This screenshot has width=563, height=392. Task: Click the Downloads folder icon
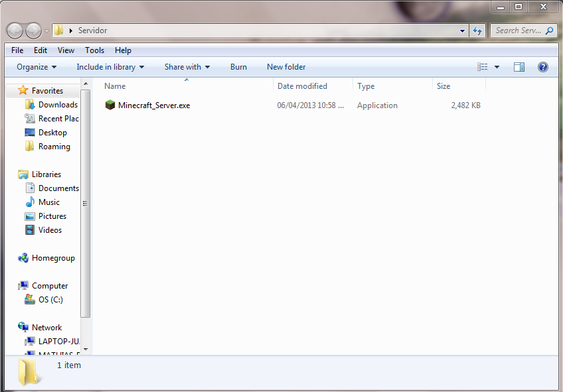pyautogui.click(x=30, y=104)
